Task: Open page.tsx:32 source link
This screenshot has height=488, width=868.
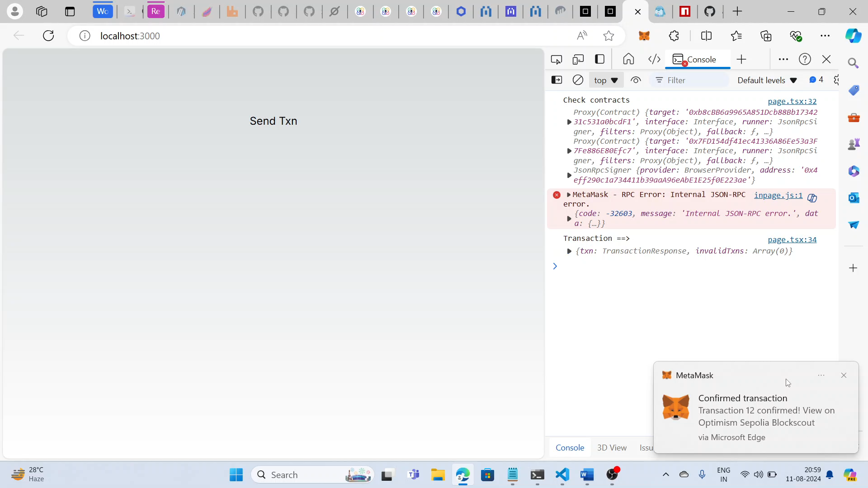Action: [x=792, y=101]
